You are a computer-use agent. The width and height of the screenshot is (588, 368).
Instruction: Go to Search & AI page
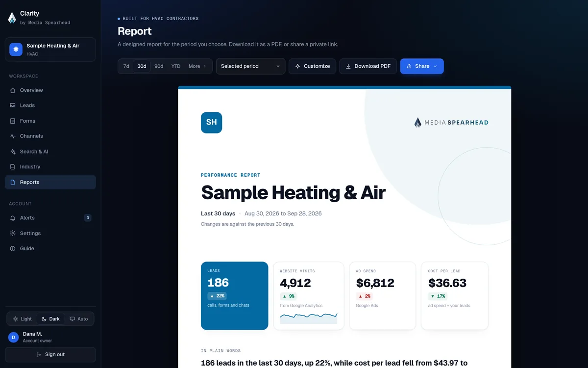tap(50, 152)
